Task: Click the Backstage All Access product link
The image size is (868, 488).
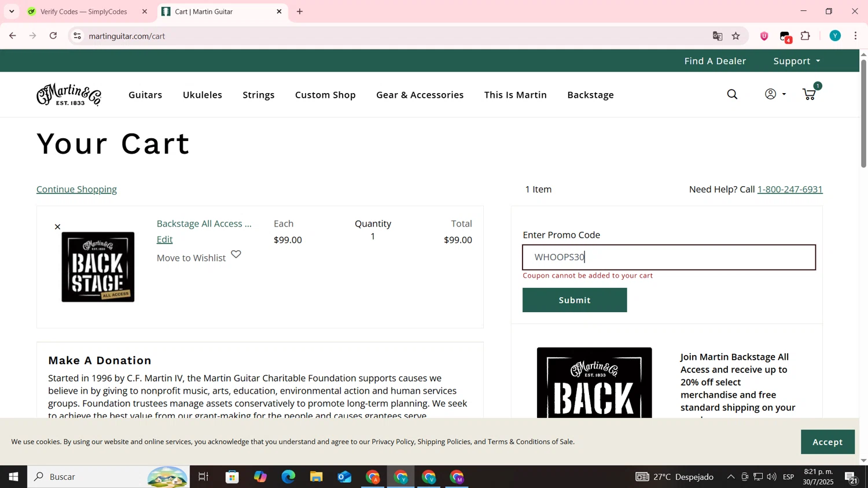Action: pyautogui.click(x=204, y=224)
